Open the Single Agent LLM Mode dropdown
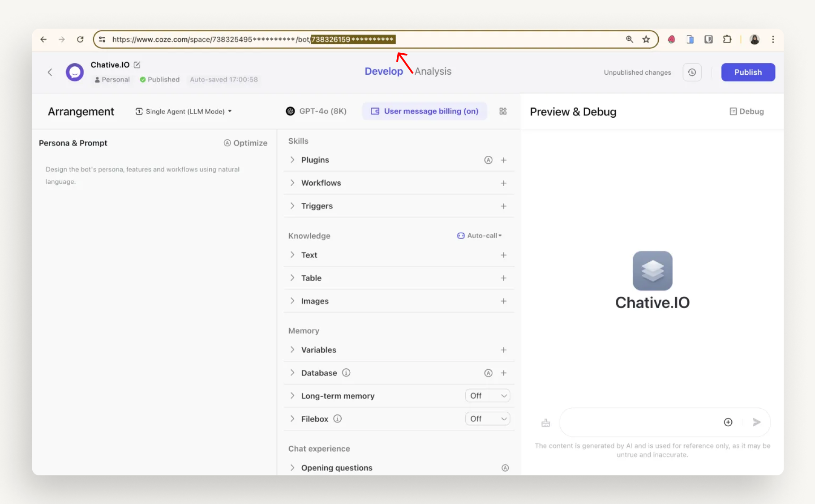This screenshot has height=504, width=815. [x=184, y=111]
